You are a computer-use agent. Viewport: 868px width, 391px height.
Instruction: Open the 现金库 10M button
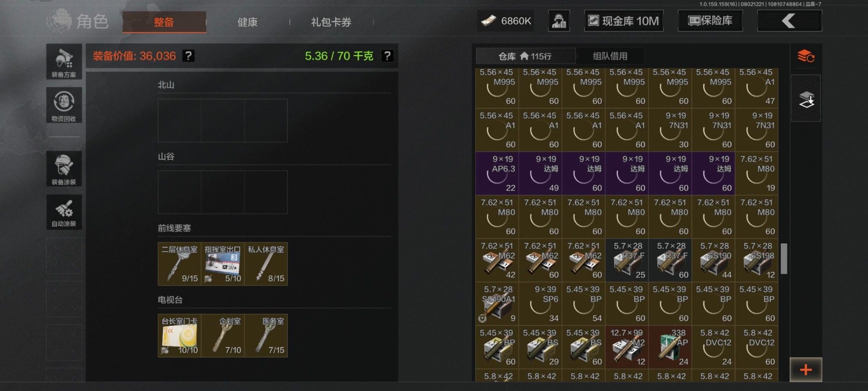(x=624, y=21)
